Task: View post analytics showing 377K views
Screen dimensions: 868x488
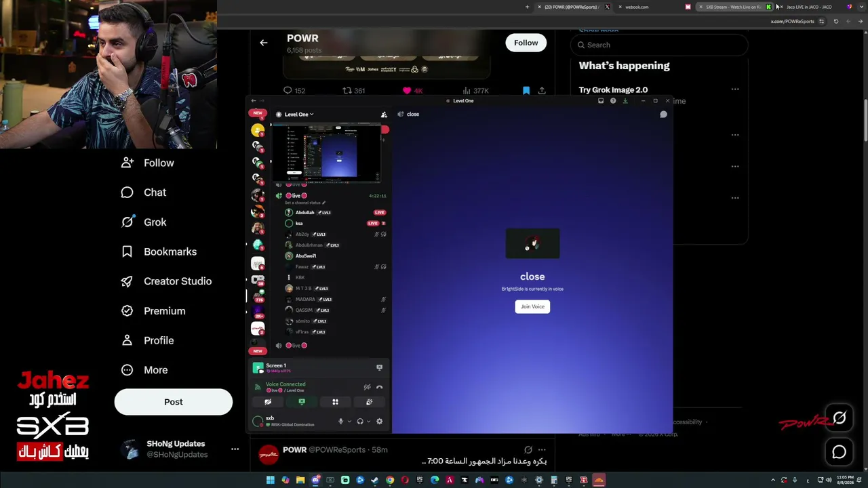Action: (x=475, y=91)
